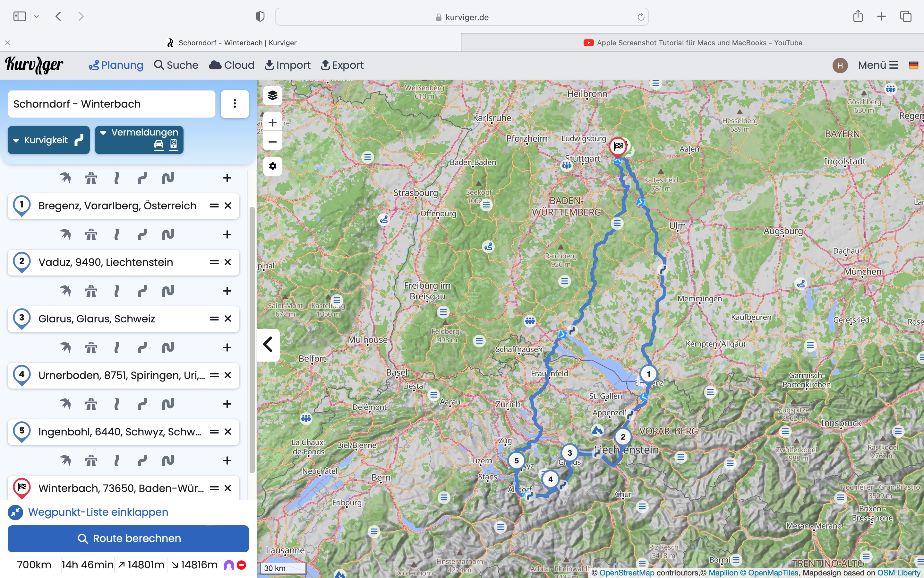Viewport: 924px width, 578px height.
Task: Reload the page in Safari
Action: click(x=641, y=17)
